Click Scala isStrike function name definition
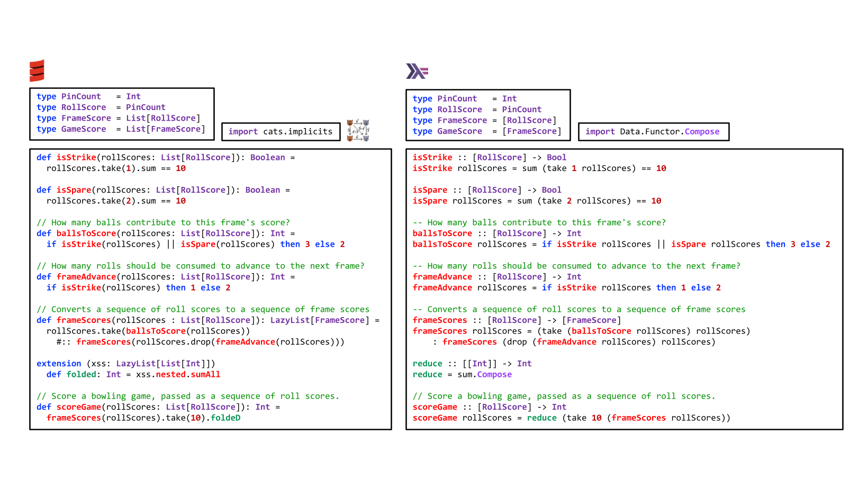Viewport: 868px width, 488px height. point(76,157)
